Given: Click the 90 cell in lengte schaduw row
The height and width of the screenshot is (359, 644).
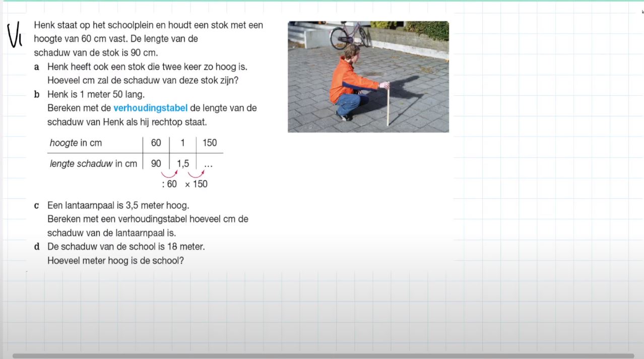Looking at the screenshot, I should click(x=156, y=163).
